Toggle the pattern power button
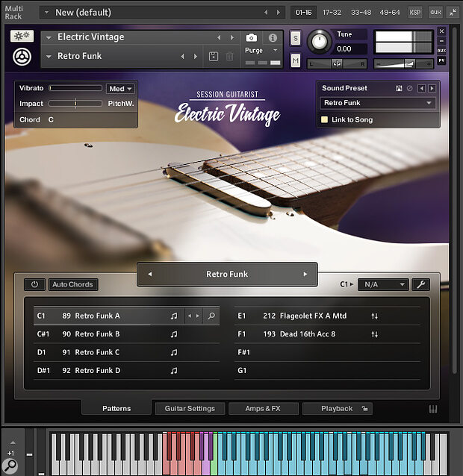This screenshot has width=463, height=476. (34, 285)
